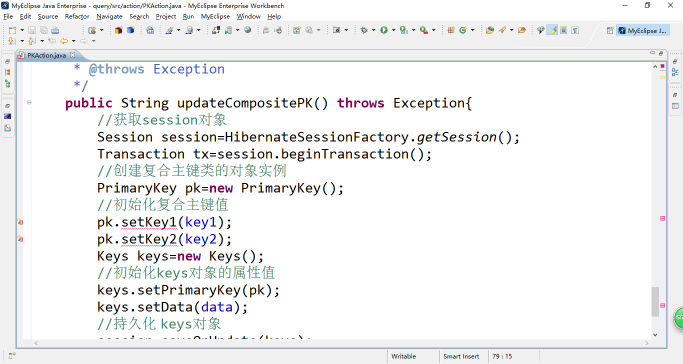Click the Print icon in toolbar

pyautogui.click(x=55, y=30)
